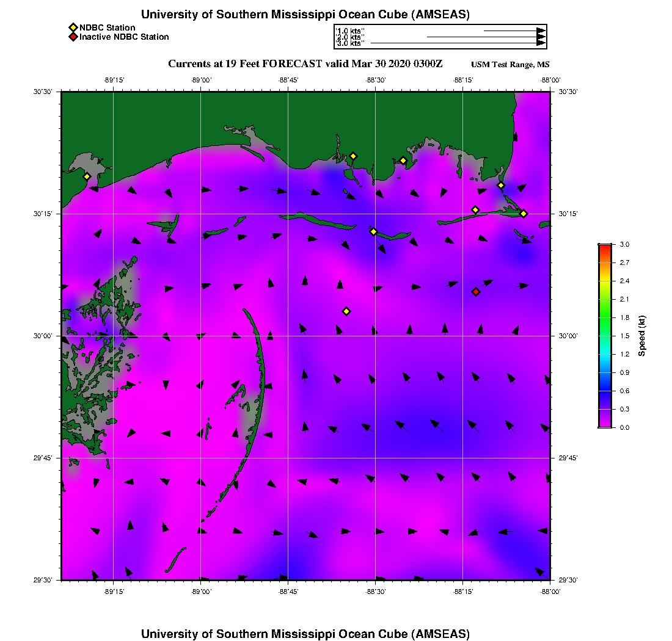
Task: Click the red diamond in the legend
Action: (x=73, y=37)
